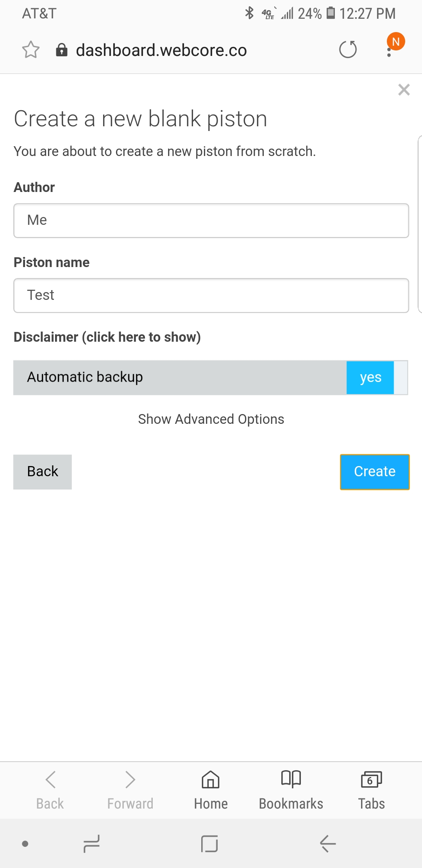The image size is (422, 868).
Task: Focus the Piston name field
Action: [x=211, y=296]
